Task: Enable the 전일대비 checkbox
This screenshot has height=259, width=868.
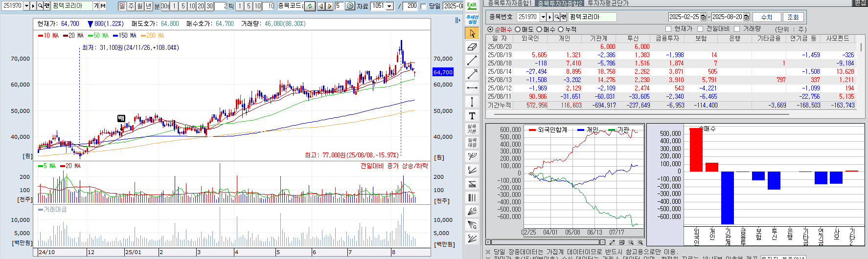Action: 700,29
